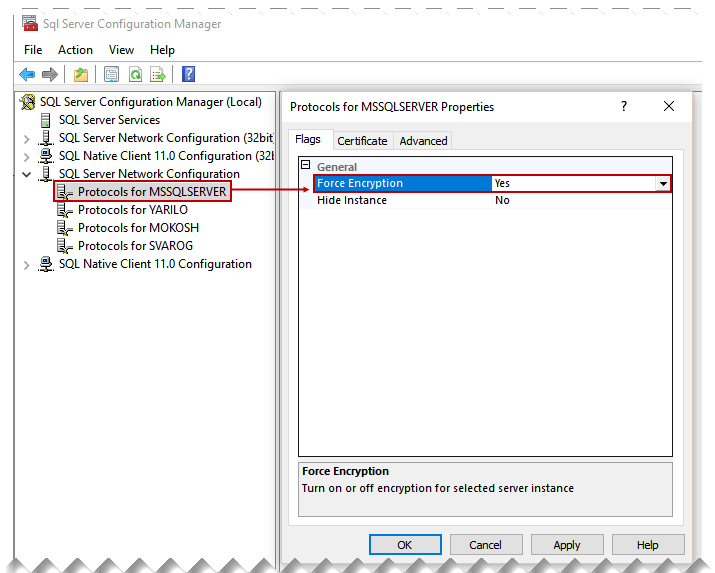Click the Protocols for YARILO icon
This screenshot has width=715, height=573.
point(64,210)
